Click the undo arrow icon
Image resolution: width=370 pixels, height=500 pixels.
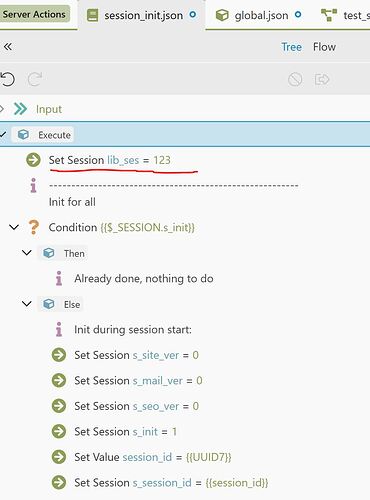pos(7,79)
